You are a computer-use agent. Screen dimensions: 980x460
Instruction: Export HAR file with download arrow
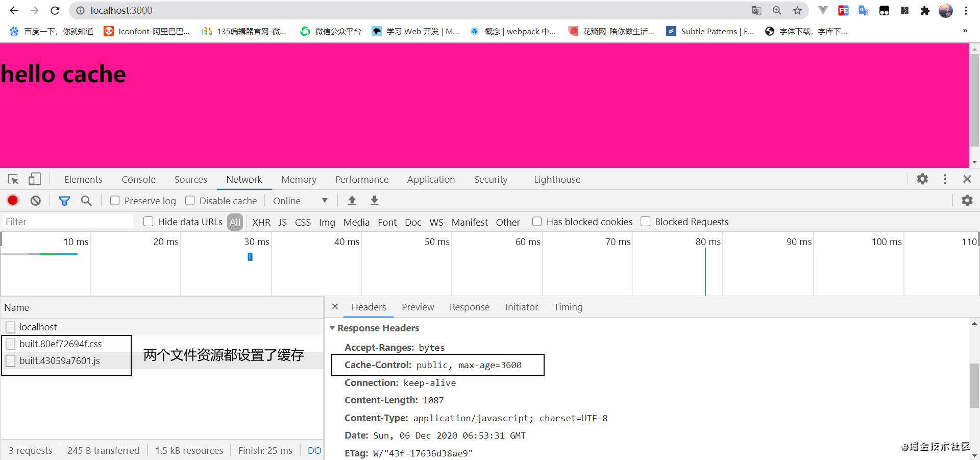(x=374, y=201)
